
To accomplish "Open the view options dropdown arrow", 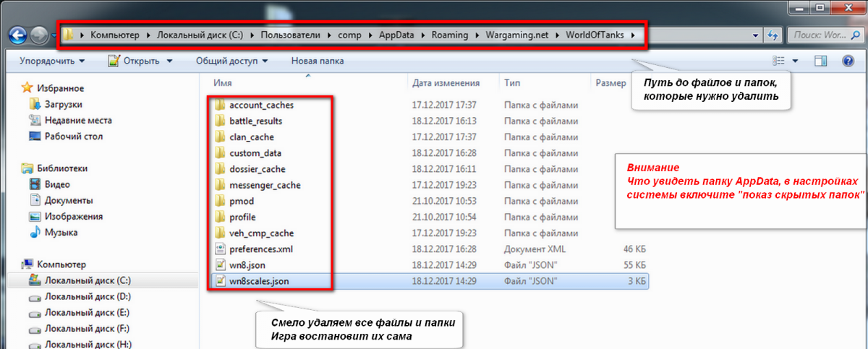I will coord(796,61).
